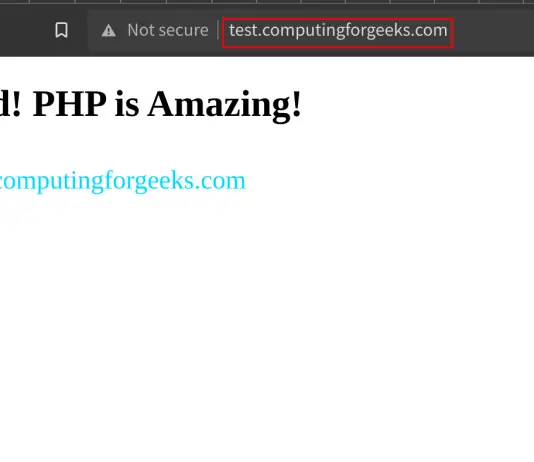The width and height of the screenshot is (534, 462).
Task: Click the toolbar space left of bookmark icon
Action: pyautogui.click(x=26, y=31)
